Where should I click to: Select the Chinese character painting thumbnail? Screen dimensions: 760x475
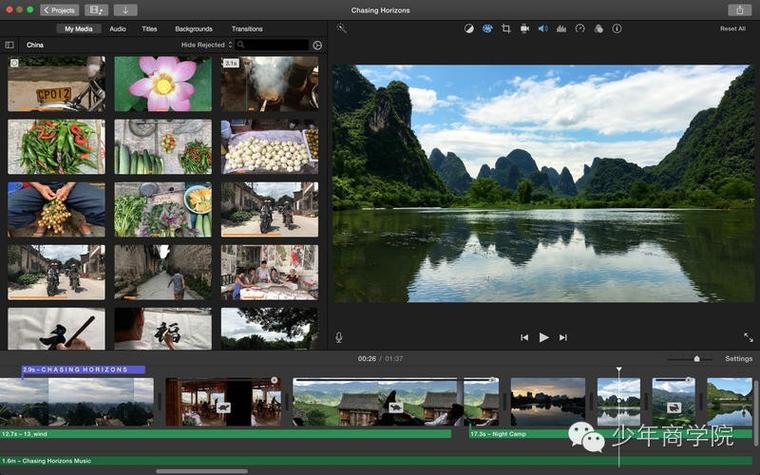[x=163, y=329]
